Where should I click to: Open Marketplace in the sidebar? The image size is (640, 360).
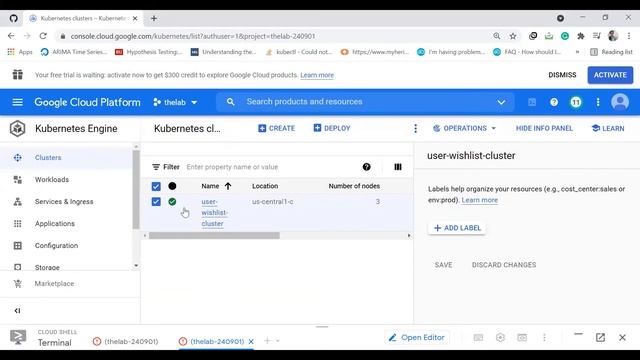click(x=54, y=284)
